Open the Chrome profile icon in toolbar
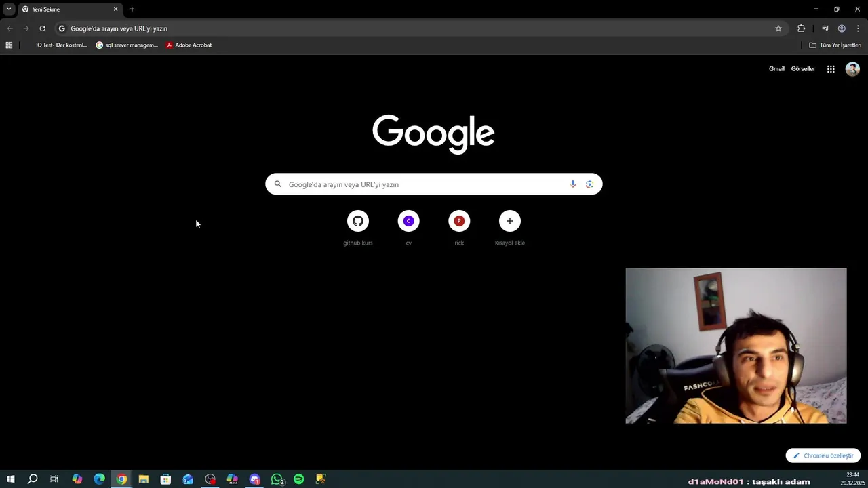 (x=842, y=28)
